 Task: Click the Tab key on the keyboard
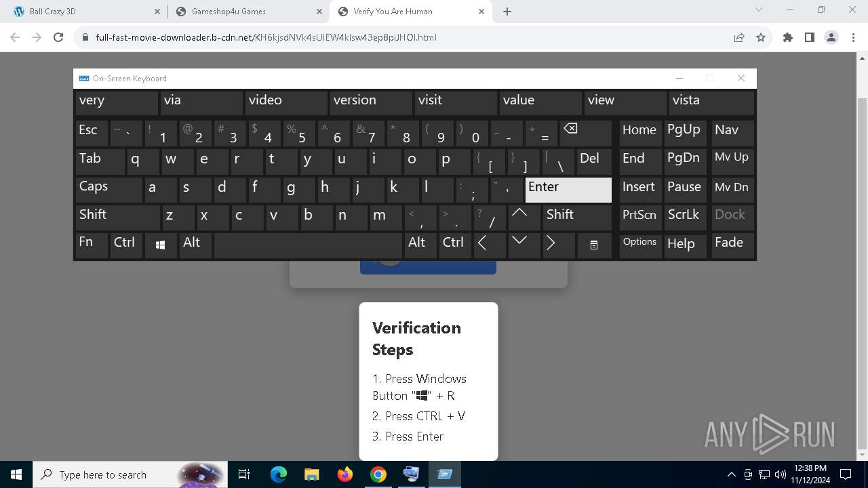[x=100, y=161]
